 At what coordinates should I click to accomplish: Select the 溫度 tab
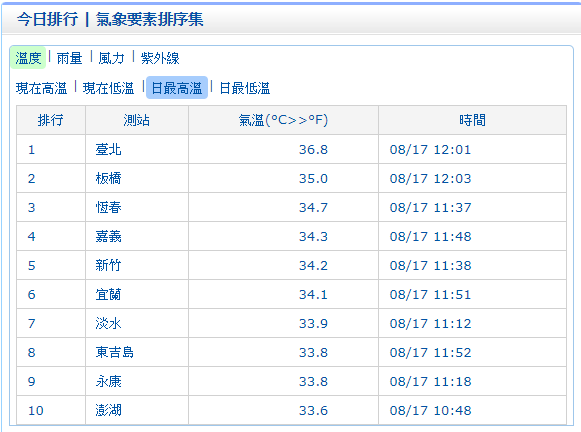point(28,58)
